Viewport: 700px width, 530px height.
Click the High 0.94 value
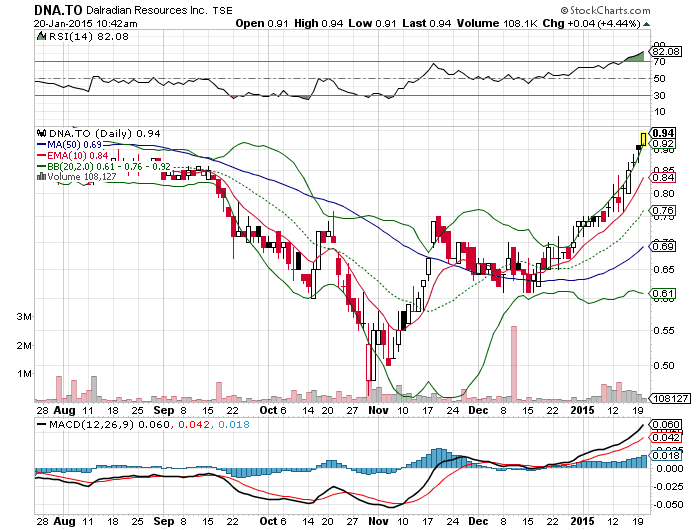[318, 24]
